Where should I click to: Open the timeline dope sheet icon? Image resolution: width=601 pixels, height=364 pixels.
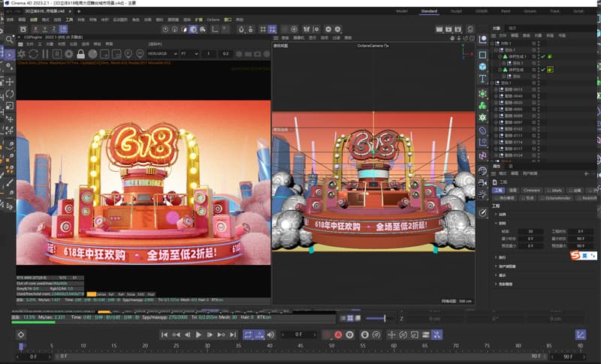pos(580,335)
